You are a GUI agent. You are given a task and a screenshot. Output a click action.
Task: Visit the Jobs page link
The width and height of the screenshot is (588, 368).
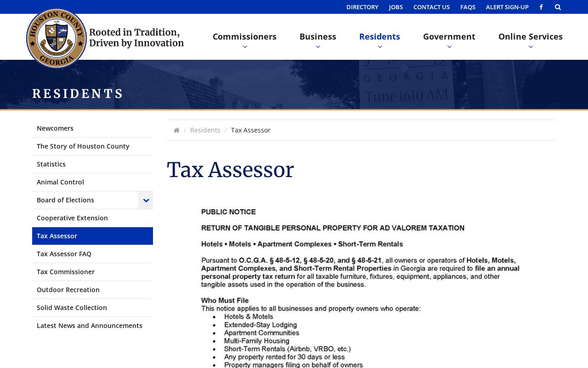(x=396, y=7)
